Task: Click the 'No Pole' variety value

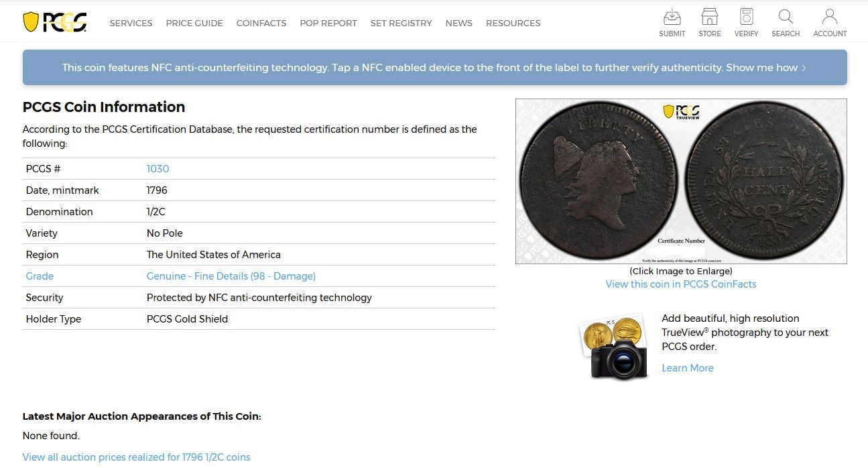Action: point(165,233)
